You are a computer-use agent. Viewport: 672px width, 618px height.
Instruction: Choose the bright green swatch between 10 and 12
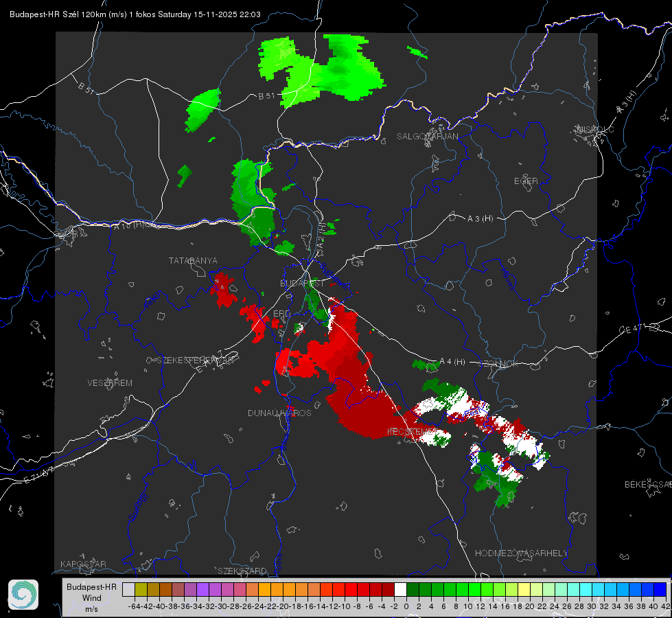coord(474,589)
